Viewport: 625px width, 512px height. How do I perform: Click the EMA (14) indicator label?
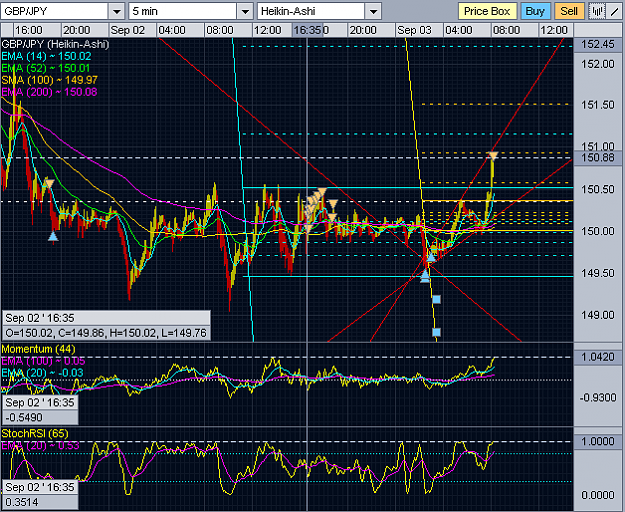point(46,56)
